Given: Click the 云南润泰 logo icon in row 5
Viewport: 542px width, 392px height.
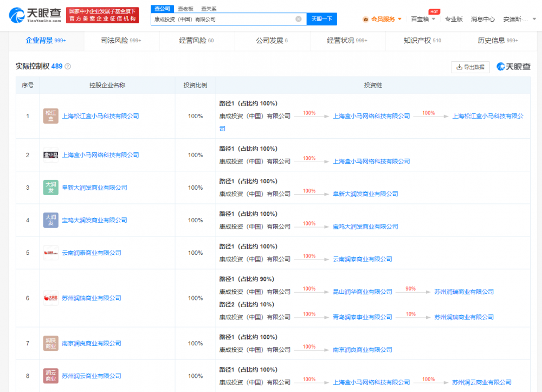Looking at the screenshot, I should [x=51, y=253].
